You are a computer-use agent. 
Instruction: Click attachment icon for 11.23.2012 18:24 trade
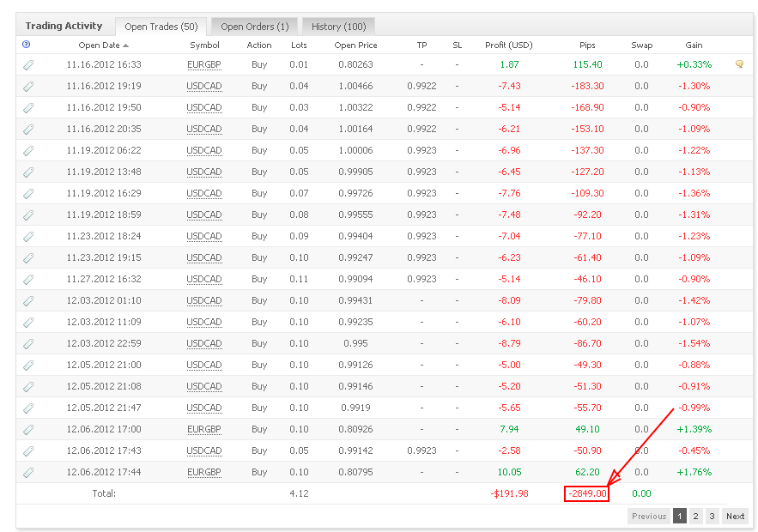[28, 236]
